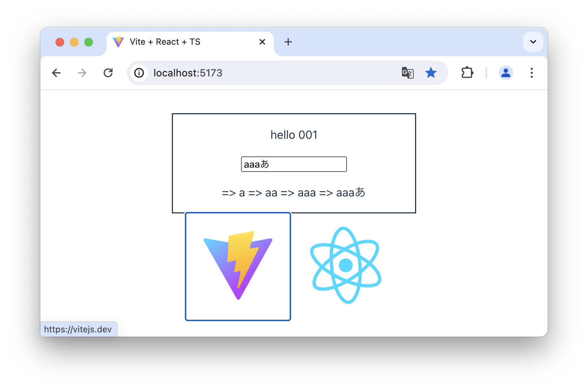
Task: Open the Google Translate icon
Action: click(407, 73)
